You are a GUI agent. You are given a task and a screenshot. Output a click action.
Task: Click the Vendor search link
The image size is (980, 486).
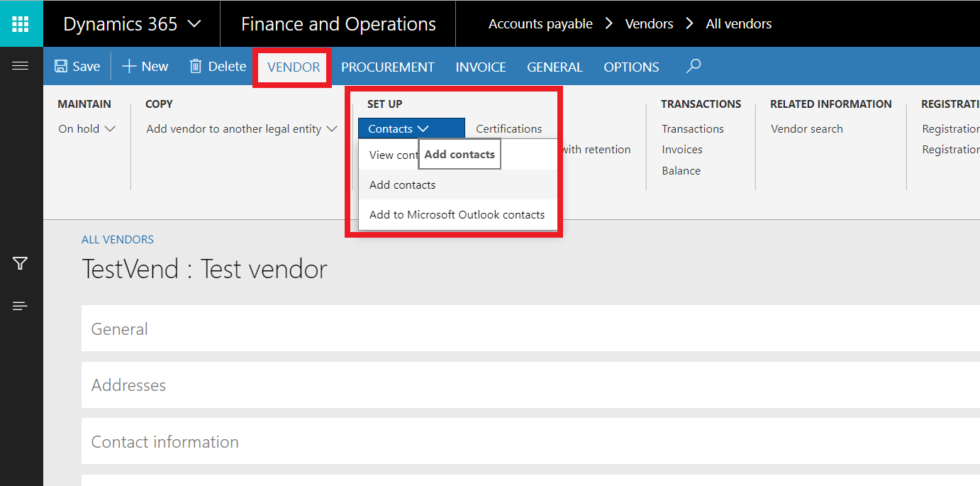coord(806,128)
